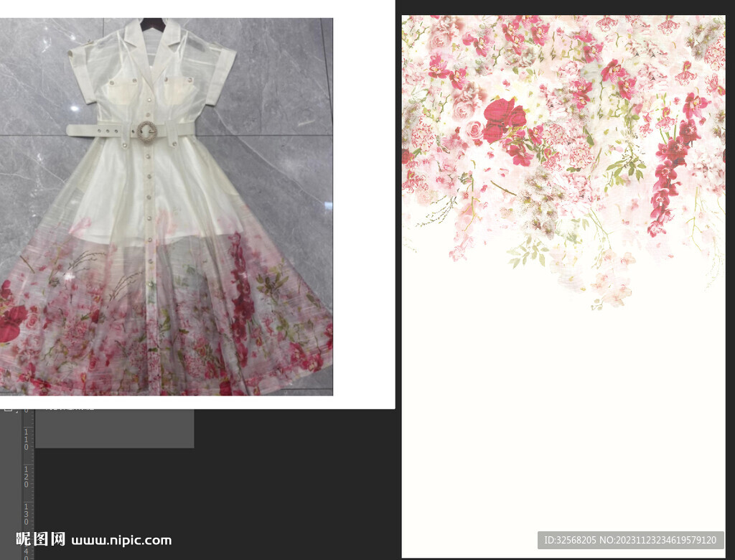Screen dimensions: 735x560
Task: Click the vertical ruler at mark 130
Action: (27, 515)
